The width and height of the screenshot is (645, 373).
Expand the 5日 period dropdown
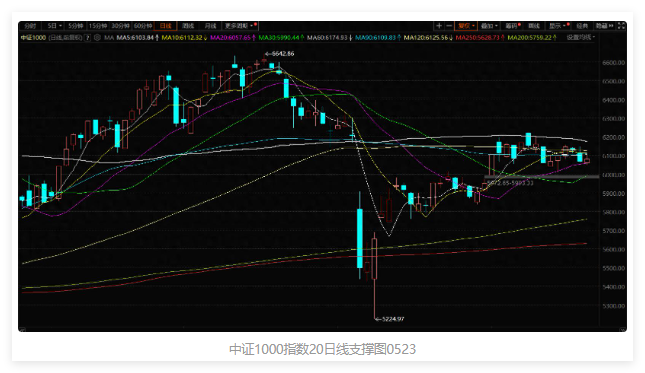click(54, 26)
